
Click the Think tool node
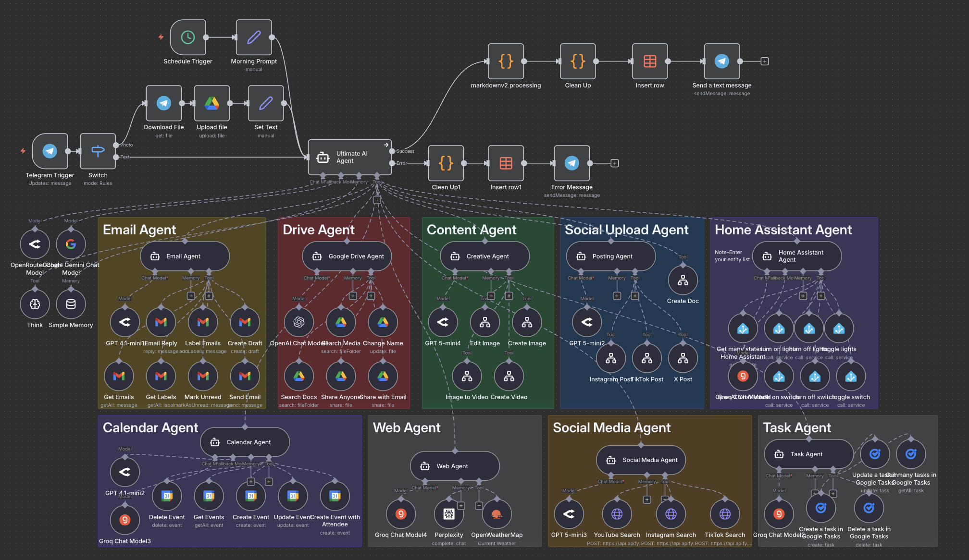[x=35, y=304]
